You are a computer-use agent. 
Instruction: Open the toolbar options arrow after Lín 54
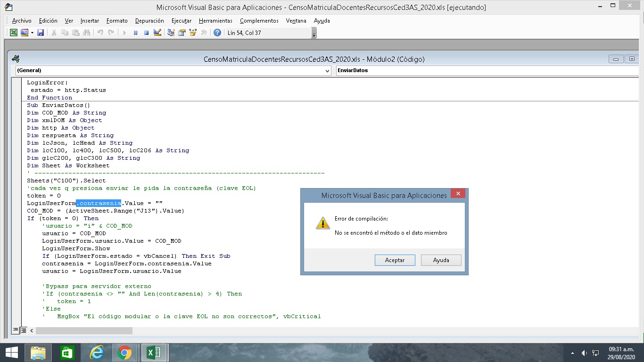(x=314, y=33)
